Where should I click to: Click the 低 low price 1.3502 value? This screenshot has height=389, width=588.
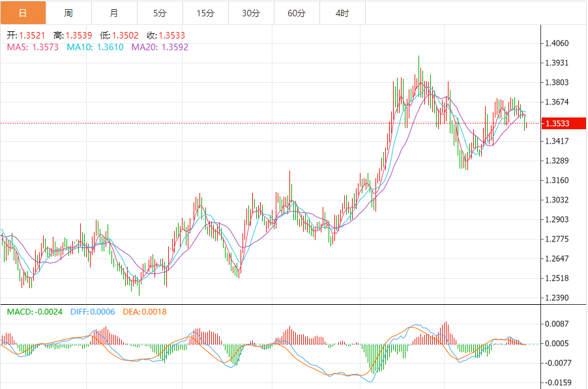(x=125, y=35)
